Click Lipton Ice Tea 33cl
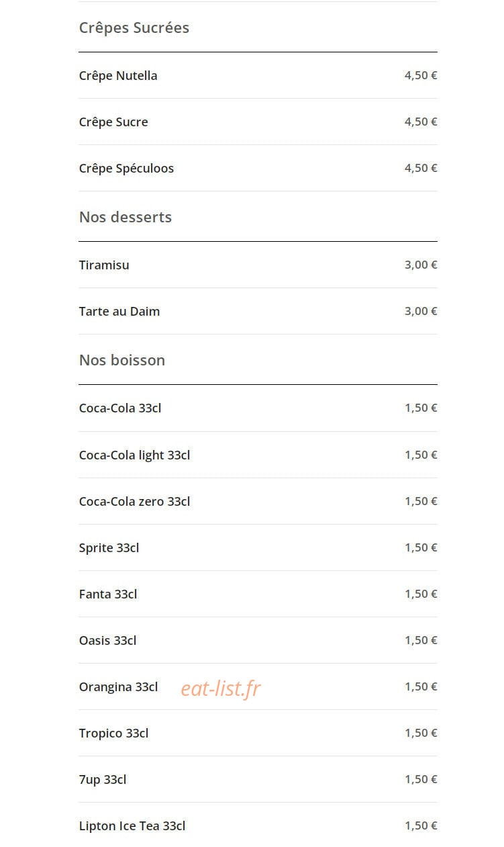This screenshot has width=504, height=847. tap(258, 826)
